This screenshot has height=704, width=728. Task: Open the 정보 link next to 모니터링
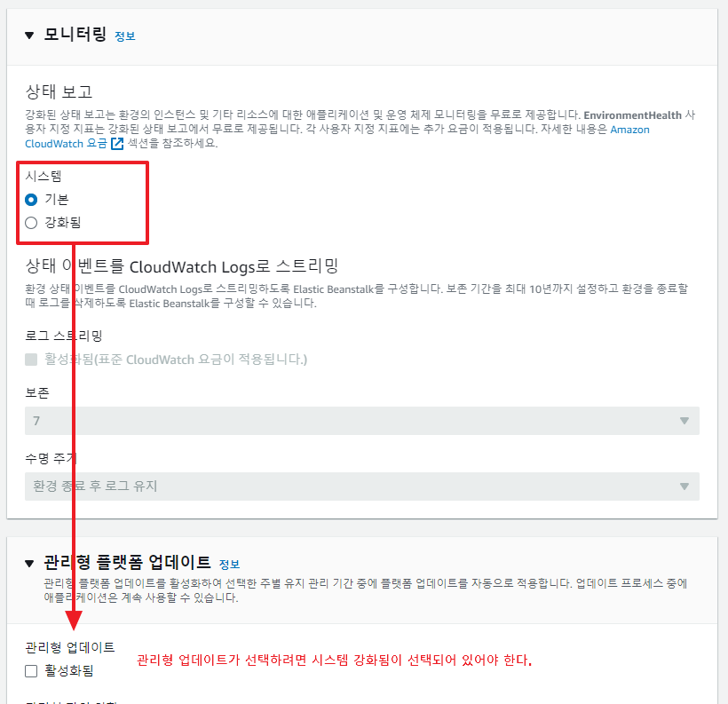[x=125, y=36]
